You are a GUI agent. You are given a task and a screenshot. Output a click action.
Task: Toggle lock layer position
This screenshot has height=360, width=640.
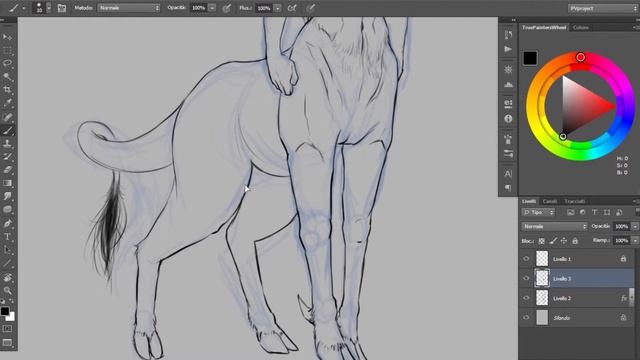click(x=564, y=241)
